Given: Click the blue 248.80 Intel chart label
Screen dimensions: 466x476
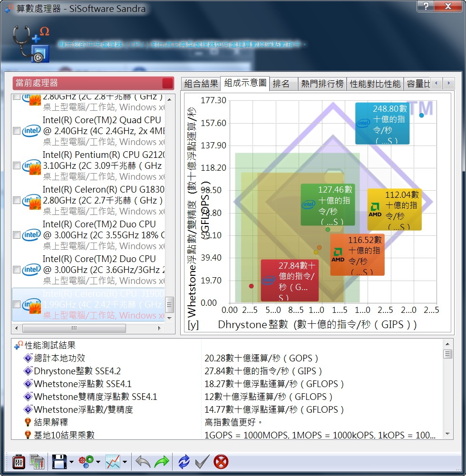Looking at the screenshot, I should 382,124.
